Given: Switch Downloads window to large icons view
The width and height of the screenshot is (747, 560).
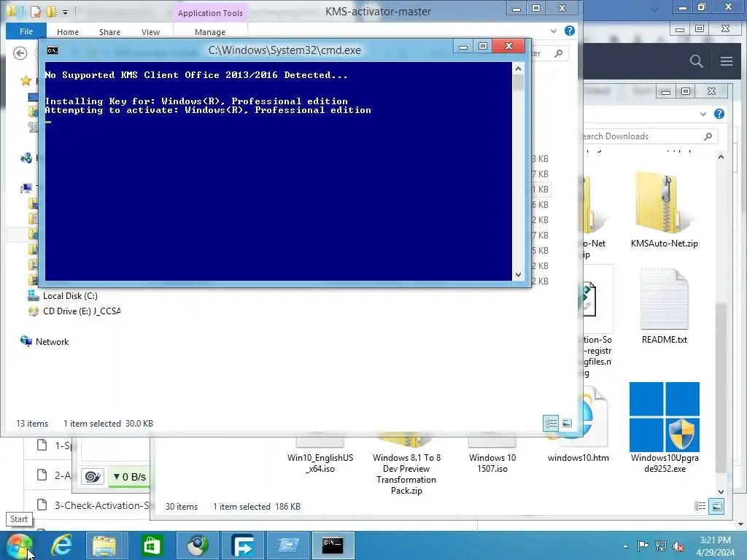Looking at the screenshot, I should [x=716, y=506].
